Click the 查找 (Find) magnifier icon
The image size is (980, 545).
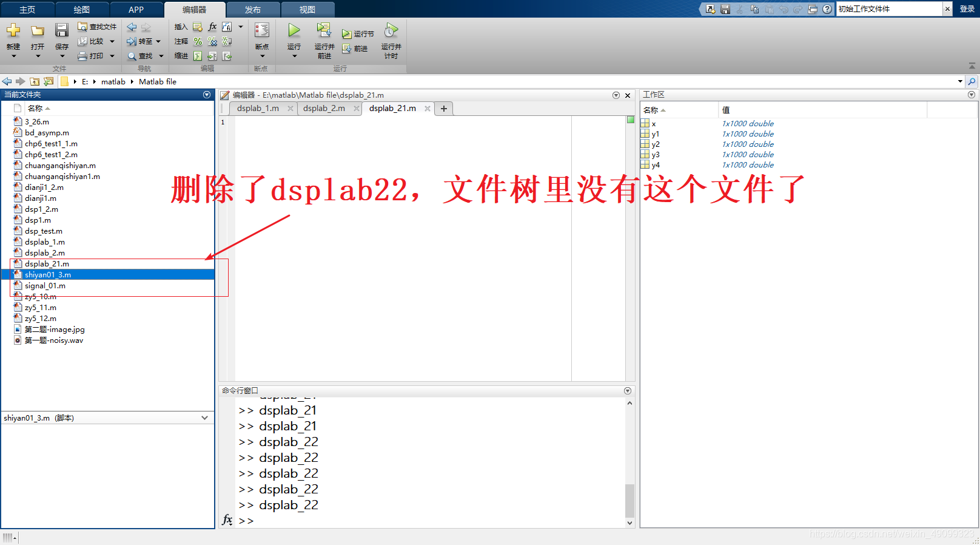[x=132, y=56]
